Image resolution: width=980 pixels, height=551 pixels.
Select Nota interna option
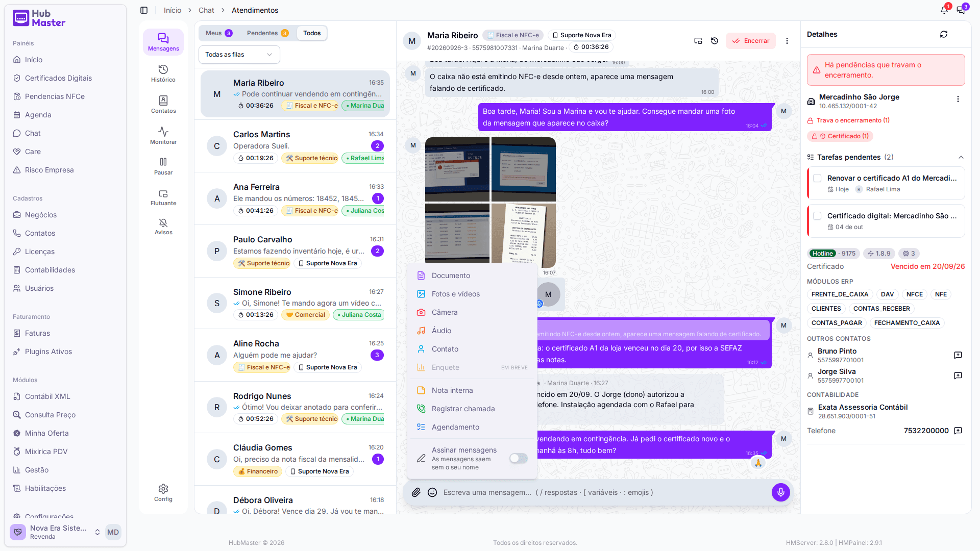pyautogui.click(x=472, y=390)
